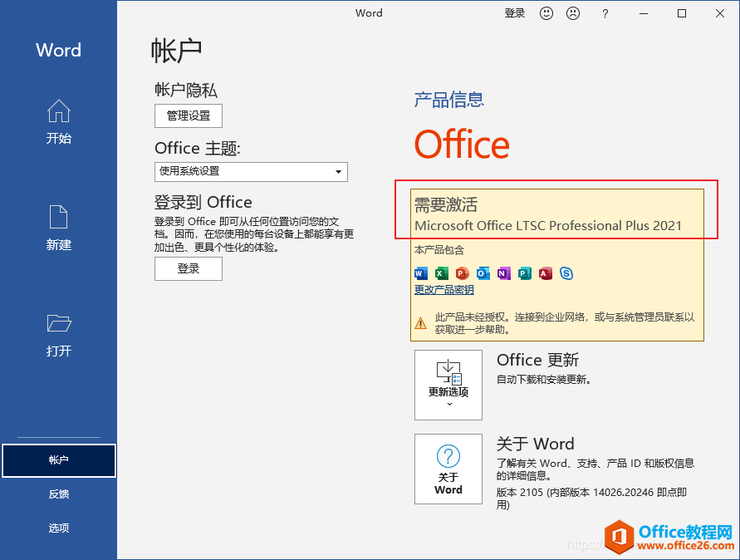The height and width of the screenshot is (560, 740).
Task: Open the Access database icon
Action: 546,273
